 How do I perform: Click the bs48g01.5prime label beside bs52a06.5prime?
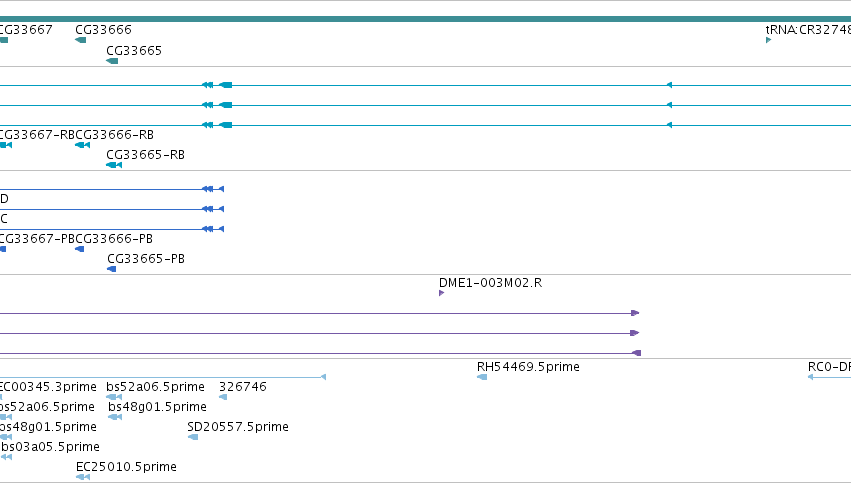coord(157,407)
